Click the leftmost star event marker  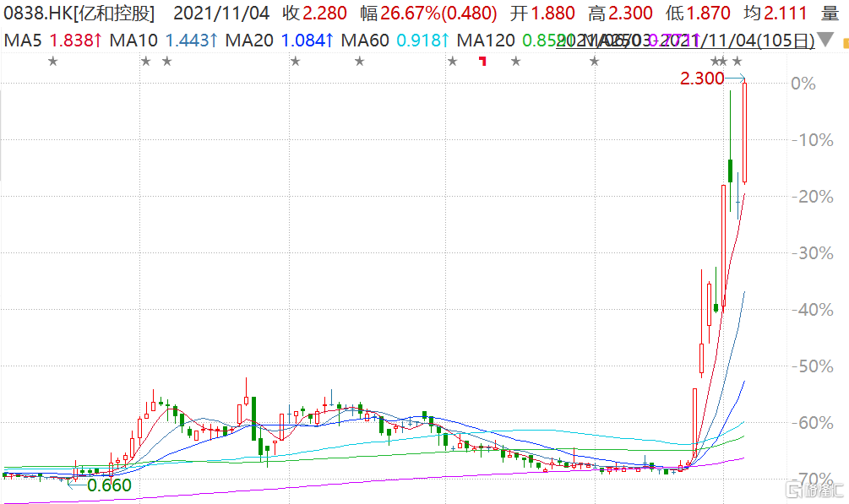52,61
